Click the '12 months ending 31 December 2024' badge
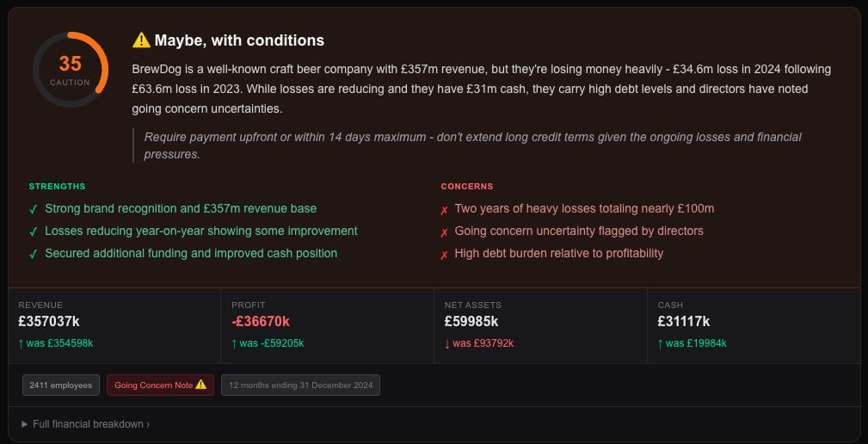The width and height of the screenshot is (868, 444). (300, 385)
